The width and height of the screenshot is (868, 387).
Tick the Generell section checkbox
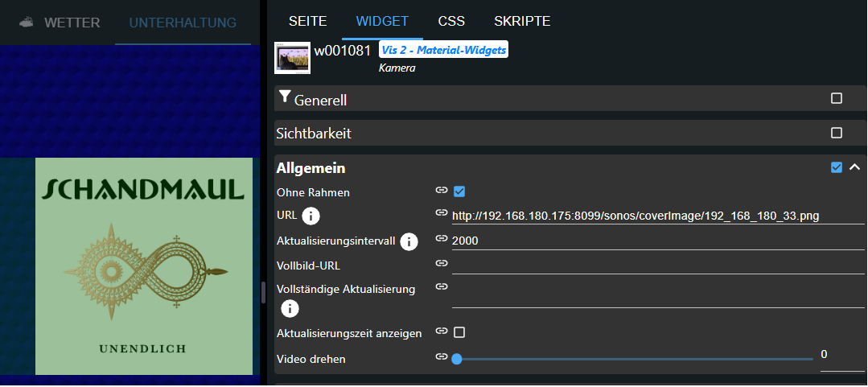click(x=837, y=98)
